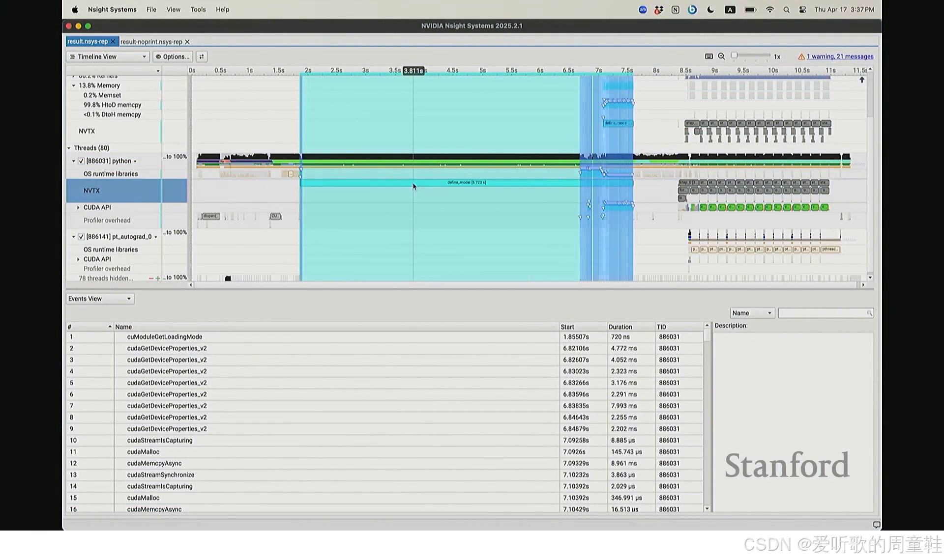Viewport: 944px width, 560px height.
Task: Close the result.nsys-rep tab
Action: click(x=113, y=42)
